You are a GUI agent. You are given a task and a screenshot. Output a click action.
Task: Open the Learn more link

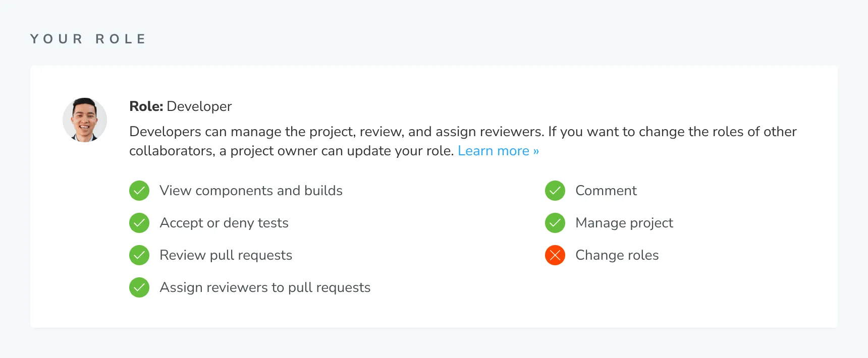[x=498, y=151]
